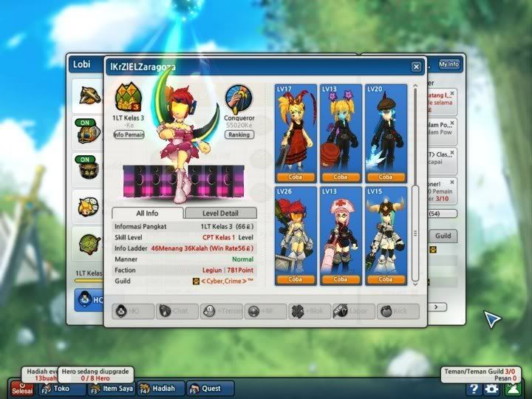Try the LV17 hero with Coba

point(296,177)
